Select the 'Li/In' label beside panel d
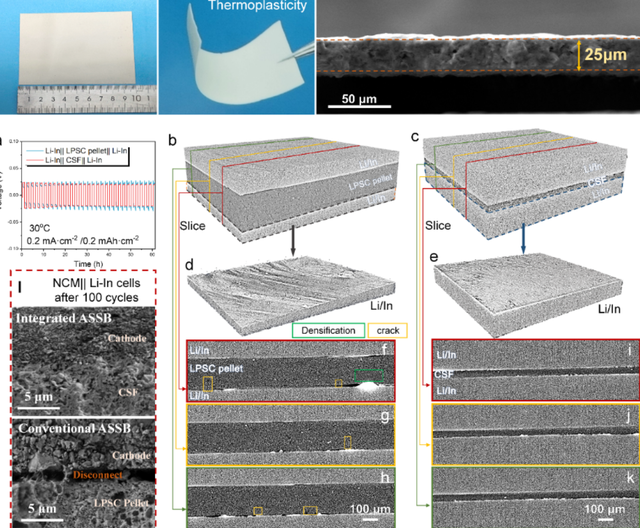Viewport: 640px width, 528px height. [382, 306]
